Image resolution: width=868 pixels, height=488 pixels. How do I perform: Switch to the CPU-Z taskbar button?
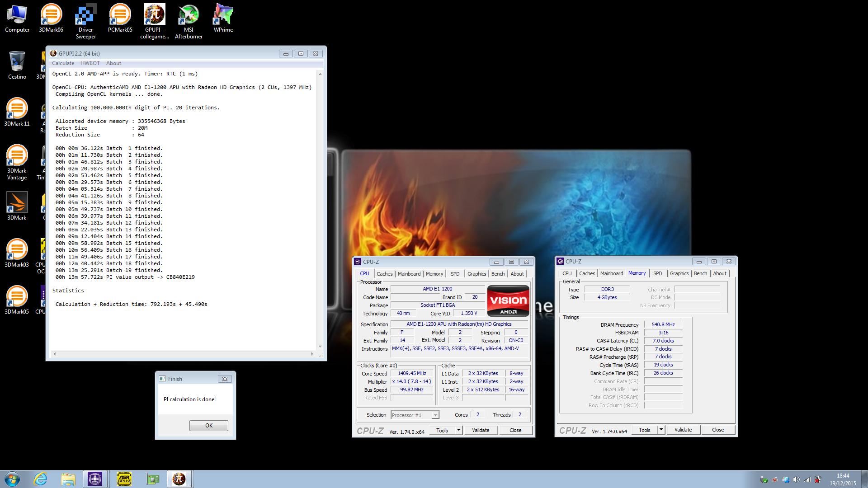click(95, 479)
